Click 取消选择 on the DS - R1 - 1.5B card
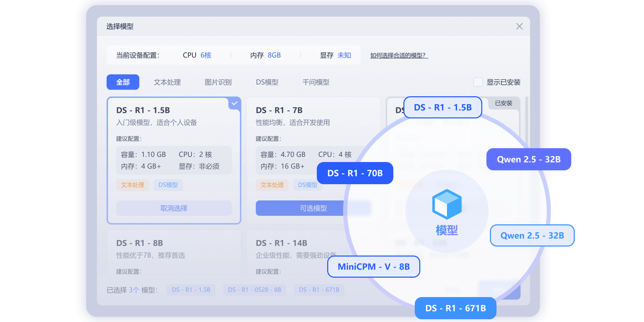Viewport: 644px width, 322px height. pos(174,208)
